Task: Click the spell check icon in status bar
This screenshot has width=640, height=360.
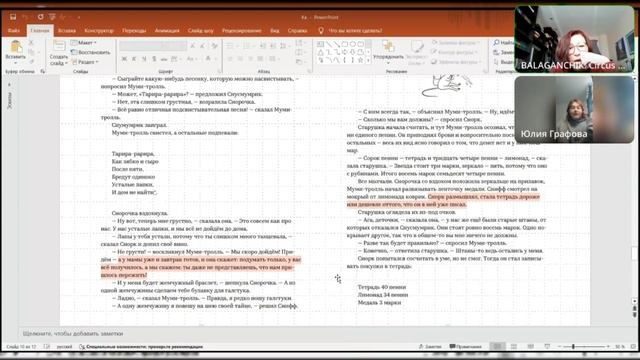Action: 47,347
